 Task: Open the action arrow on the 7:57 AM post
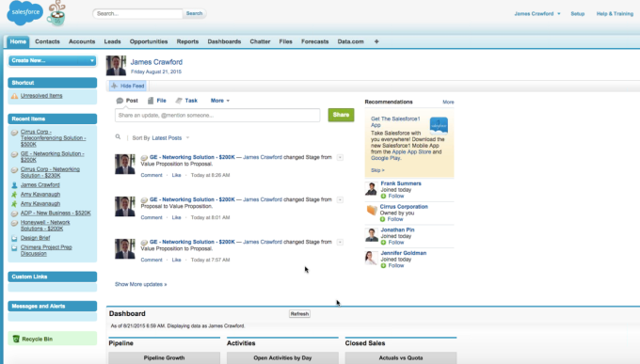coord(340,242)
